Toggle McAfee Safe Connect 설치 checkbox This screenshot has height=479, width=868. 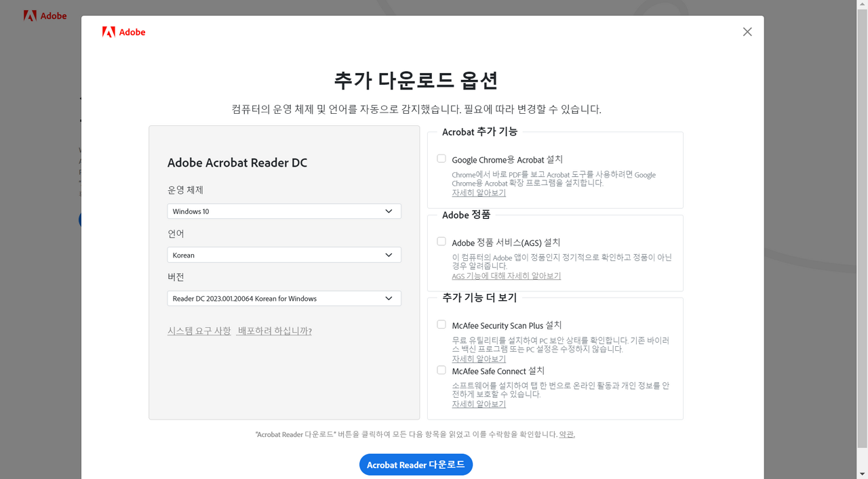441,371
